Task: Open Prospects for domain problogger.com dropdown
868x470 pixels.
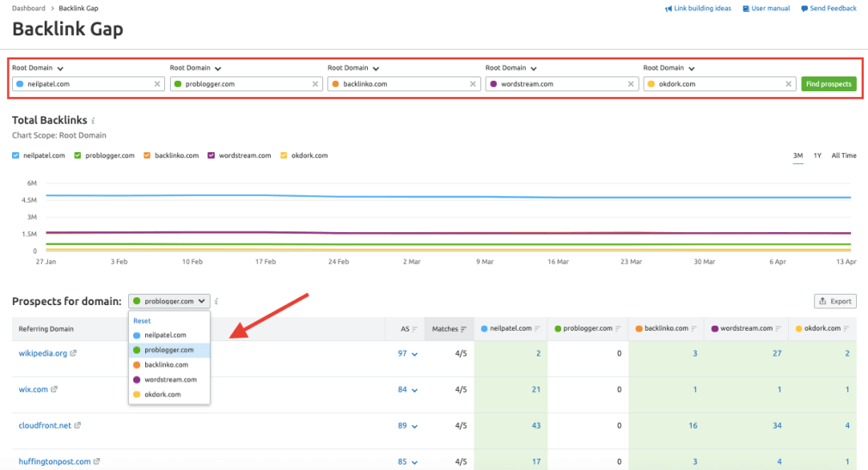Action: (x=168, y=302)
